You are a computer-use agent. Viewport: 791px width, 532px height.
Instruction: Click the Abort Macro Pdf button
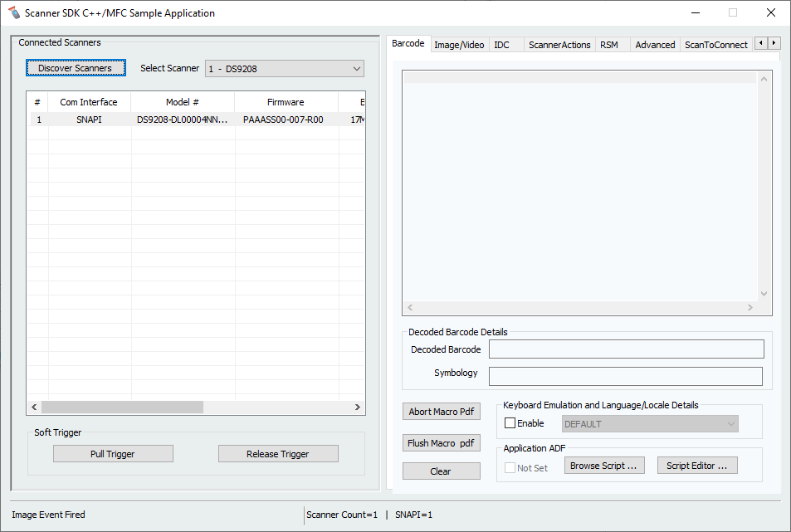tap(441, 411)
